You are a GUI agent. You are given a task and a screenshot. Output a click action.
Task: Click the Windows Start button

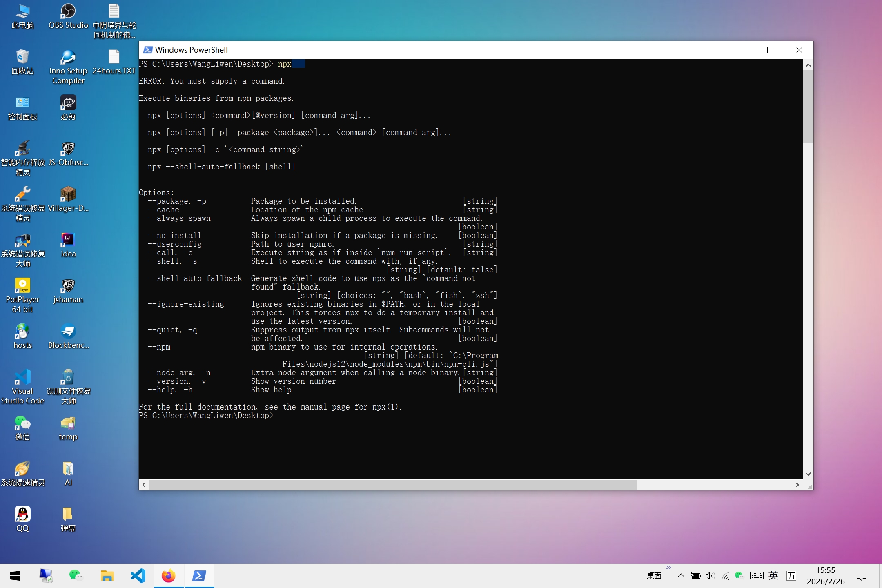point(15,576)
